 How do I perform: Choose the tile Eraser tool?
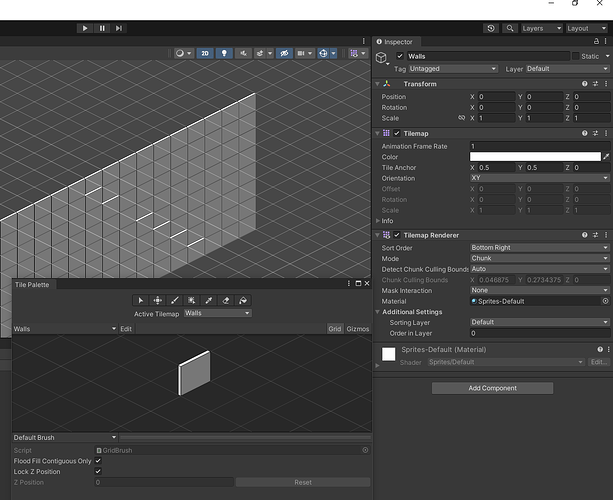(x=226, y=300)
